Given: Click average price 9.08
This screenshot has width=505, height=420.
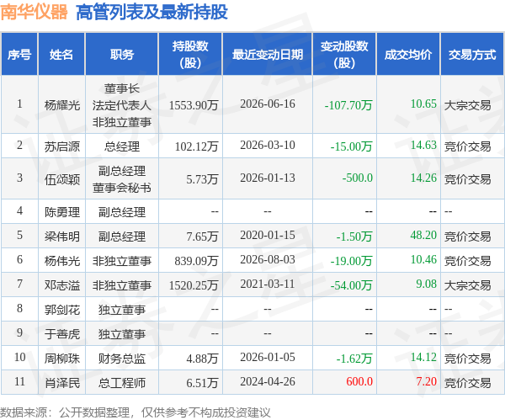Looking at the screenshot, I should (427, 284).
